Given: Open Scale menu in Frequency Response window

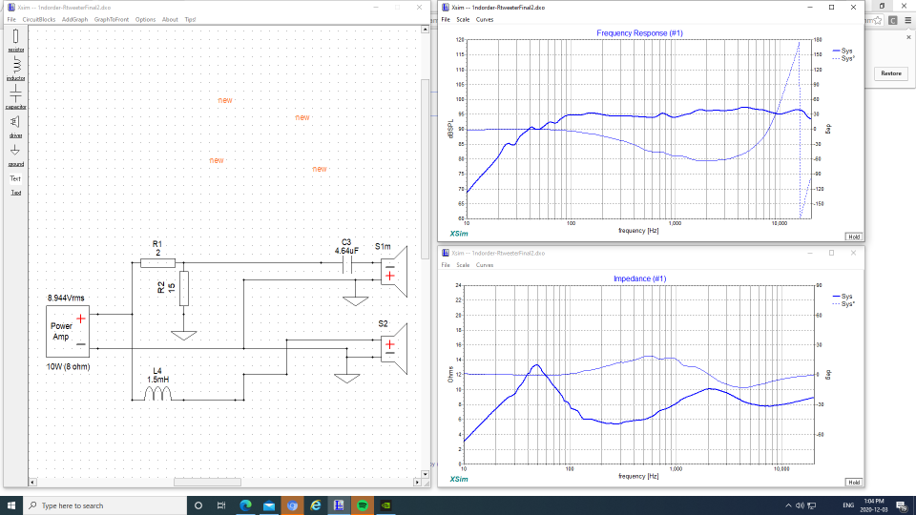Looking at the screenshot, I should (x=463, y=19).
